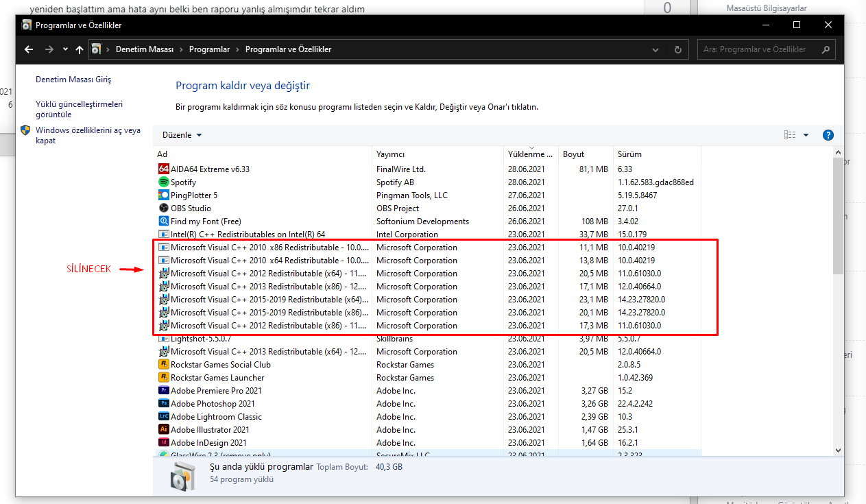
Task: Click the Pingman Tools, LLC publisher cell
Action: [x=412, y=195]
